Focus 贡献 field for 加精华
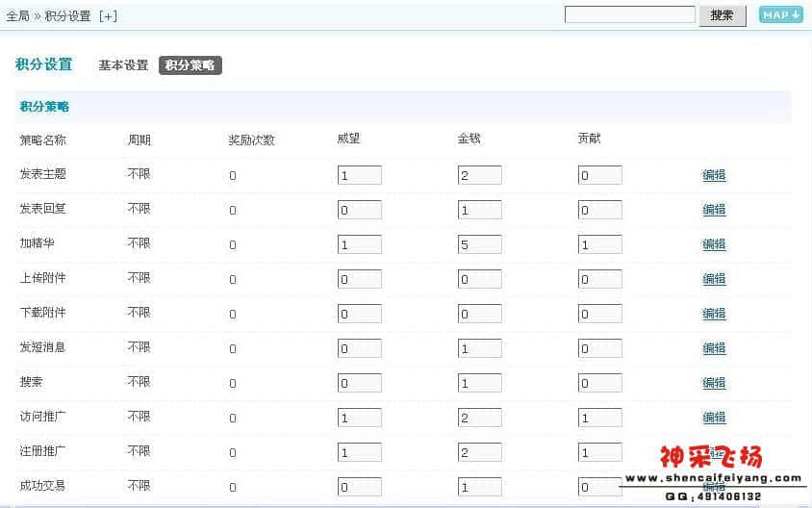Image resolution: width=812 pixels, height=508 pixels. tap(599, 244)
